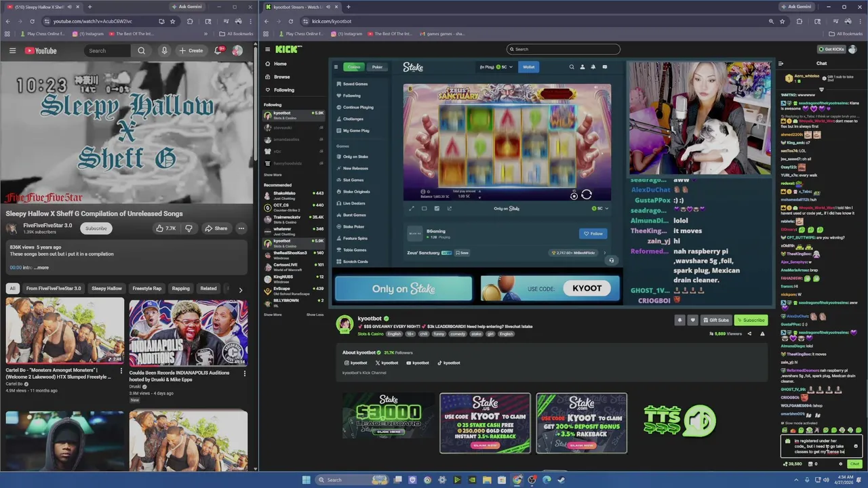This screenshot has width=868, height=488.
Task: Click the YouTube logo in left window
Action: [41, 51]
